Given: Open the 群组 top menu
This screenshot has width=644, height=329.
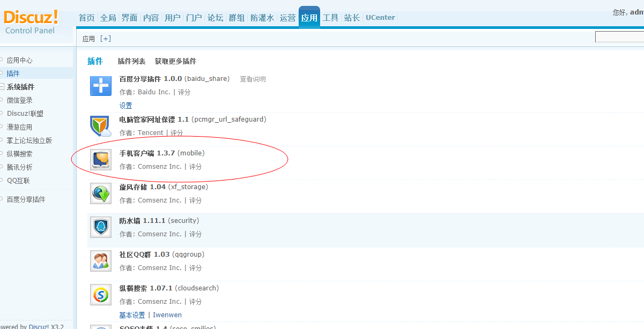Looking at the screenshot, I should pyautogui.click(x=236, y=18).
